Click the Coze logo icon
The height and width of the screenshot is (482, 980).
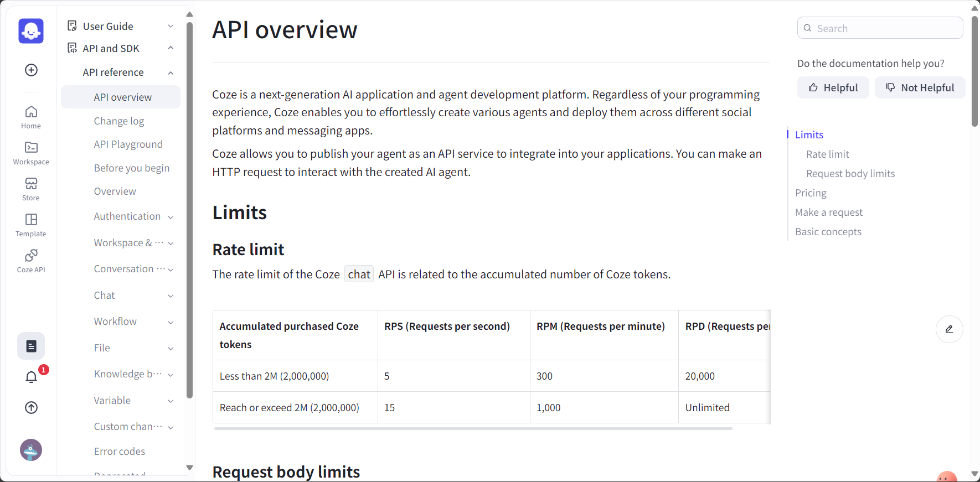pyautogui.click(x=31, y=31)
